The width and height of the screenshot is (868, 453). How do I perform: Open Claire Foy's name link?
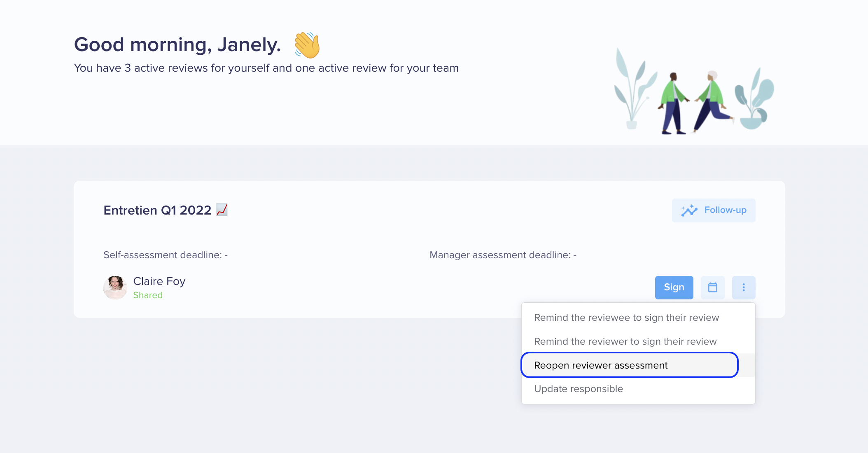159,281
